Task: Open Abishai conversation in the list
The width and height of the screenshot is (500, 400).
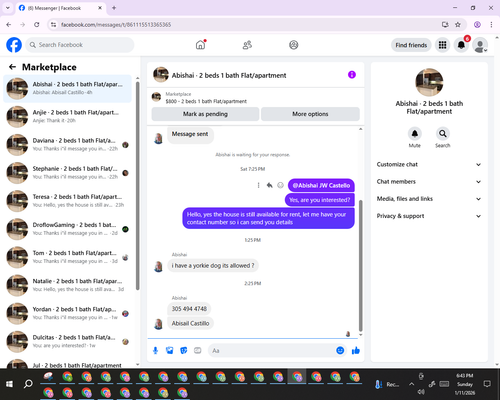Action: (67, 89)
